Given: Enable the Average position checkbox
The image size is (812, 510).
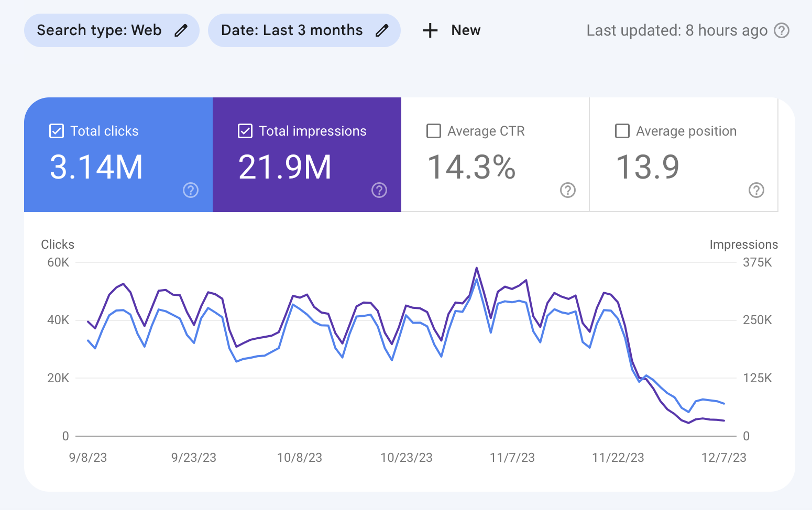Looking at the screenshot, I should 622,131.
